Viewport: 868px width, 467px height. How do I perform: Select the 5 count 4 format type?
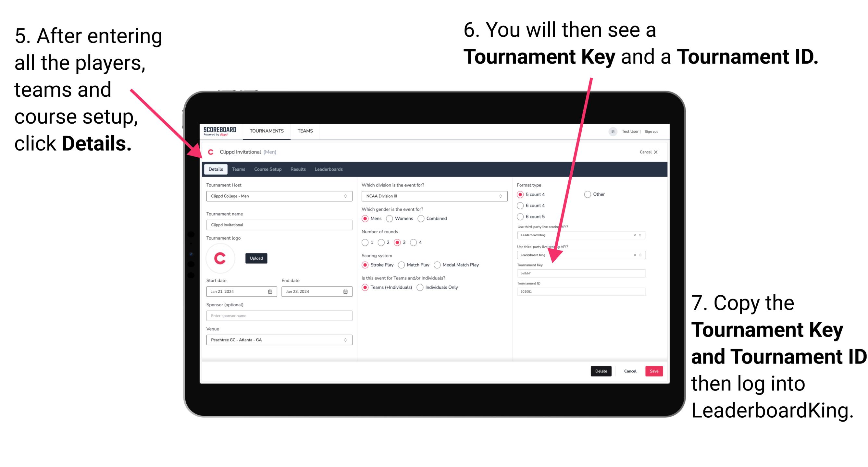pos(522,194)
